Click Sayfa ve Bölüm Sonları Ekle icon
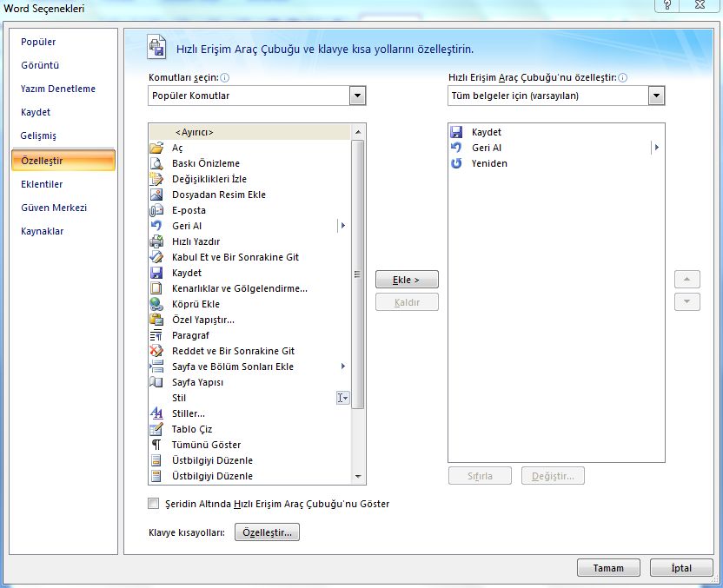723x588 pixels. pos(156,367)
